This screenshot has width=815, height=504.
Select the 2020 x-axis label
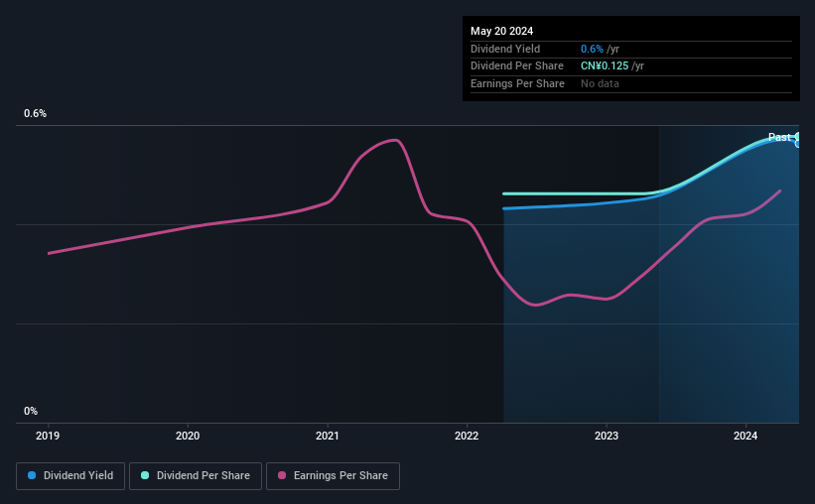[188, 435]
